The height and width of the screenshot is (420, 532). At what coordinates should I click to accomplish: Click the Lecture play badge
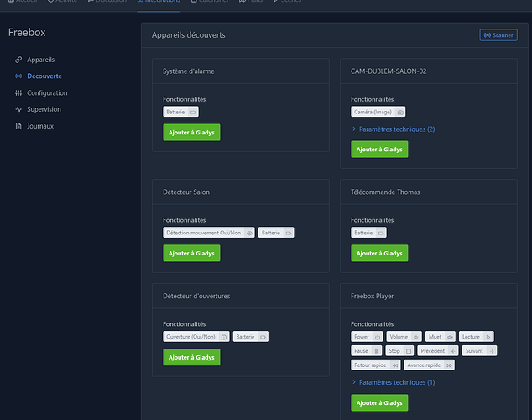coord(477,337)
